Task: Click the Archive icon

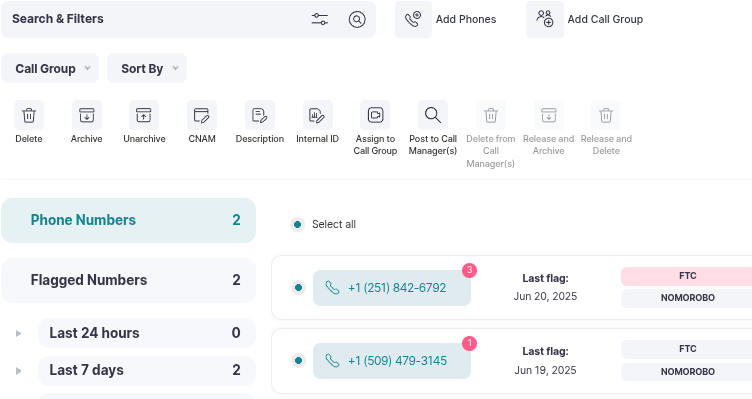Action: pos(86,115)
